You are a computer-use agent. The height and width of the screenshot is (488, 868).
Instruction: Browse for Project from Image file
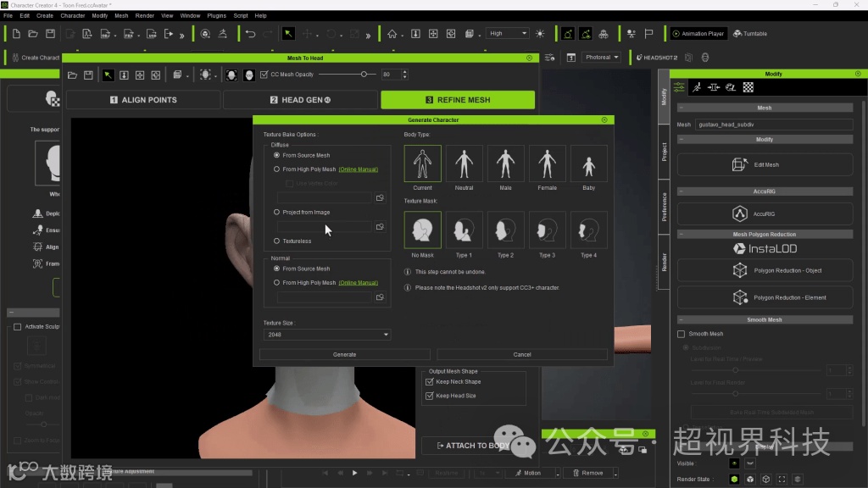tap(380, 227)
